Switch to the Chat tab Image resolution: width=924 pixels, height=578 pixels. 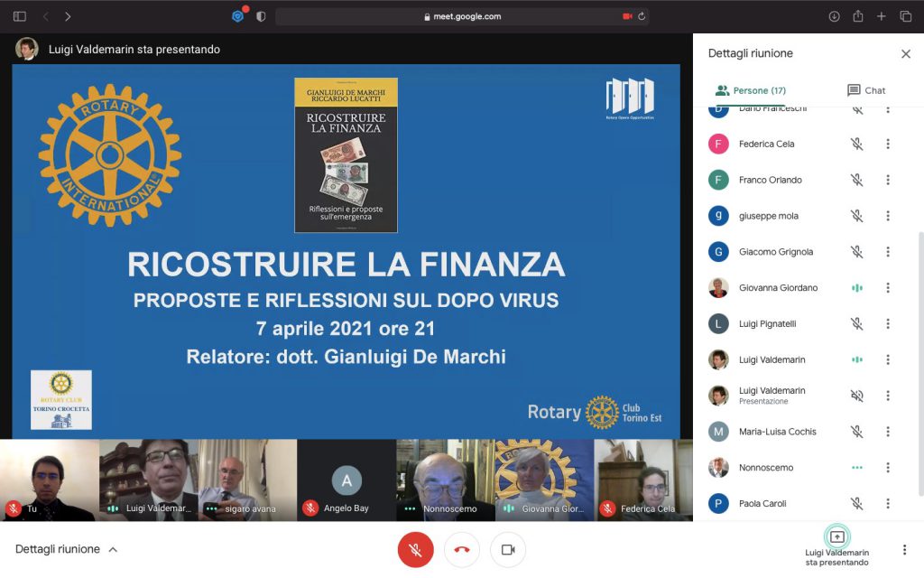point(865,90)
